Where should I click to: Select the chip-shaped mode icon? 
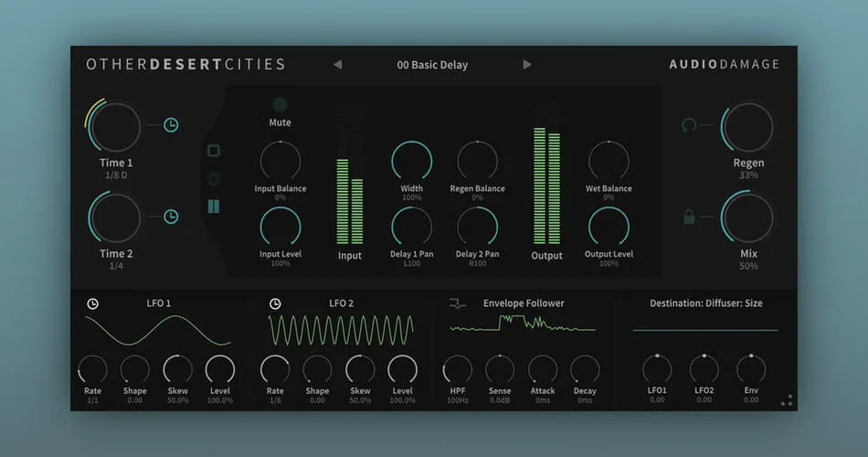click(214, 151)
